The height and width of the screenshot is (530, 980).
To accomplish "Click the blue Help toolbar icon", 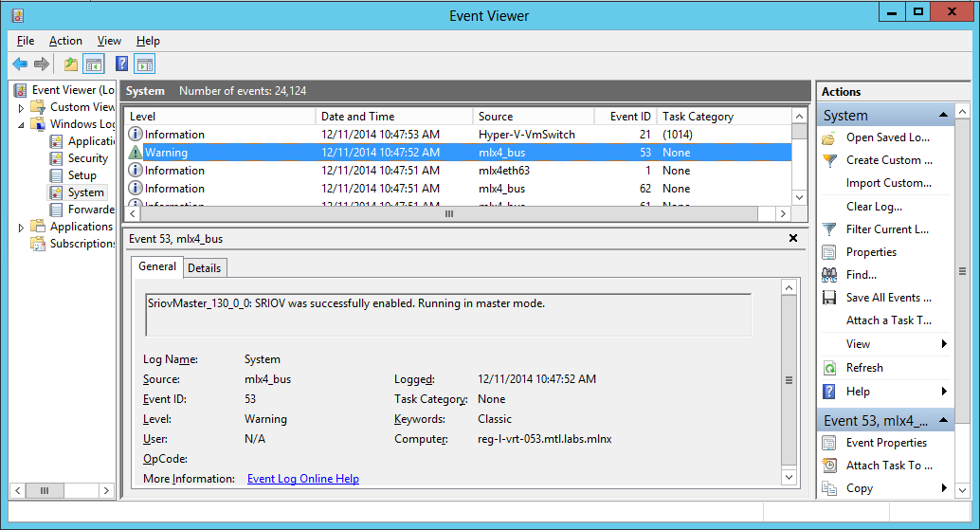I will tap(121, 64).
